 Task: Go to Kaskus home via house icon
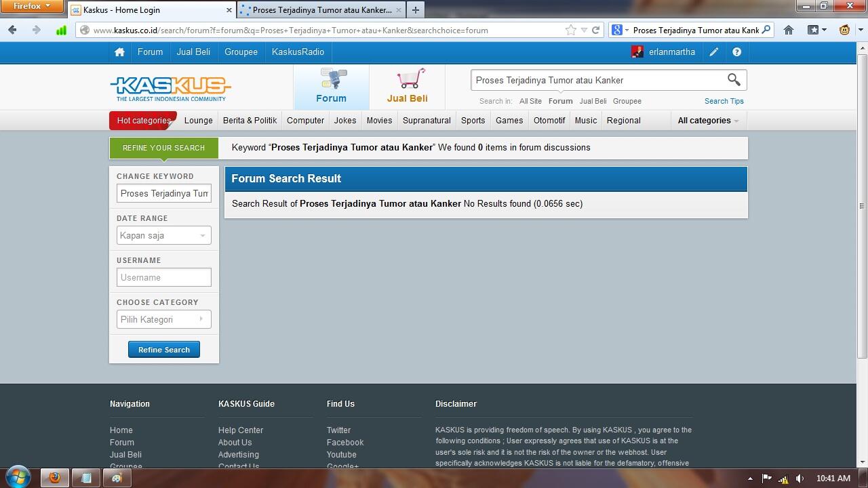pyautogui.click(x=119, y=52)
